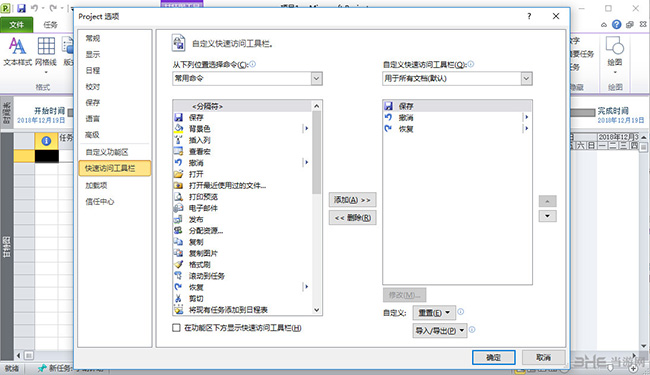Select the Copy Picture (复制图片) icon

click(x=179, y=253)
